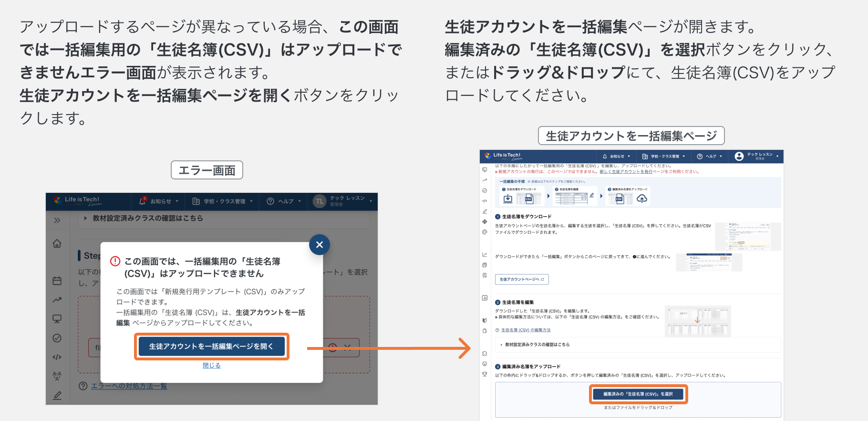Click the monitor icon in bulk edit page sidebar
The image size is (868, 421).
485,169
